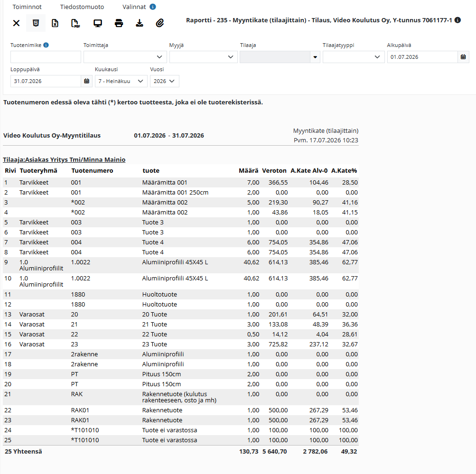This screenshot has width=476, height=474.
Task: Print the report with printer icon
Action: point(119,23)
